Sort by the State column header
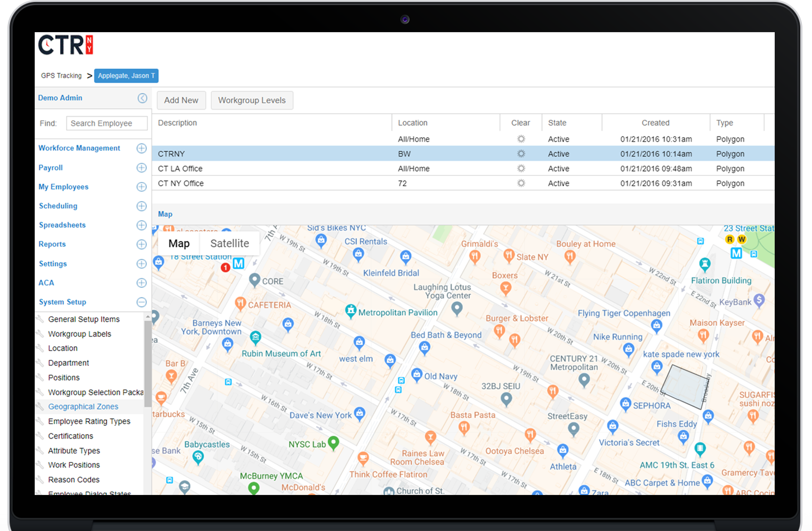This screenshot has width=812, height=531. click(x=557, y=123)
